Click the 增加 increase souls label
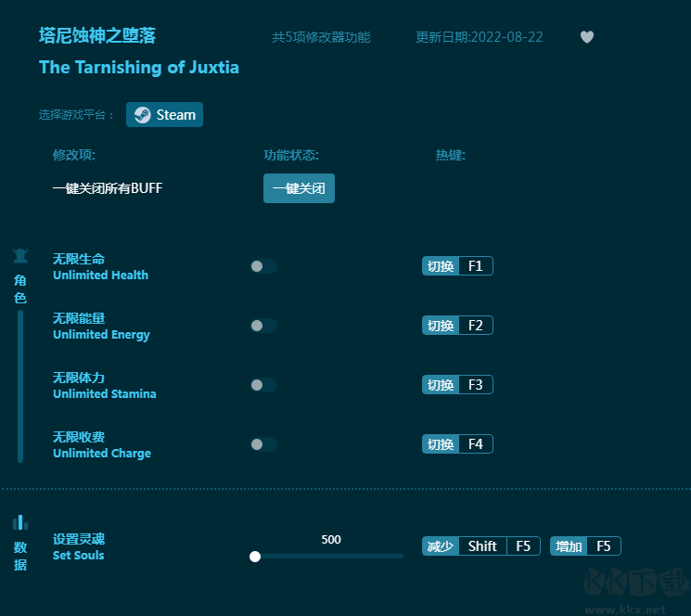Viewport: 691px width, 616px height. pos(569,546)
